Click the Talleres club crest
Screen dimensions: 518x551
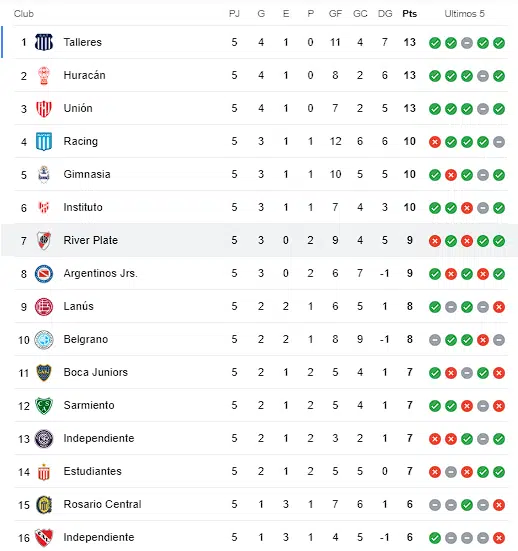tap(44, 43)
